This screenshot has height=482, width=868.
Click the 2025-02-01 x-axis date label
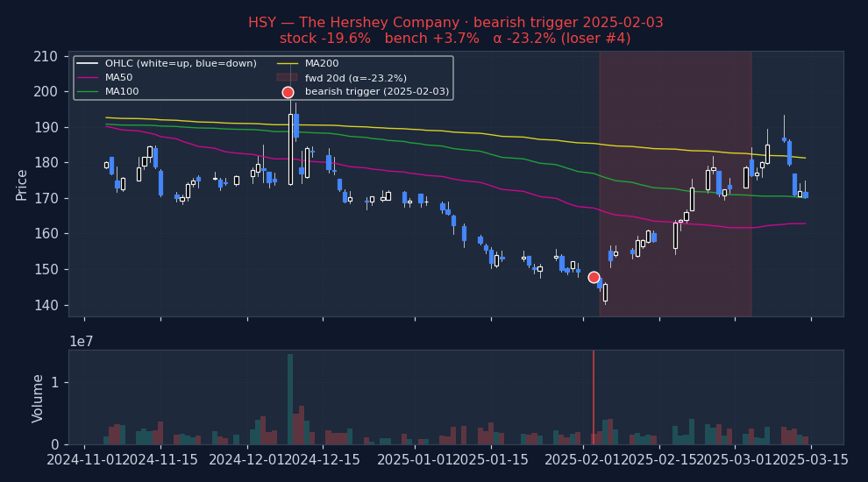(x=583, y=460)
